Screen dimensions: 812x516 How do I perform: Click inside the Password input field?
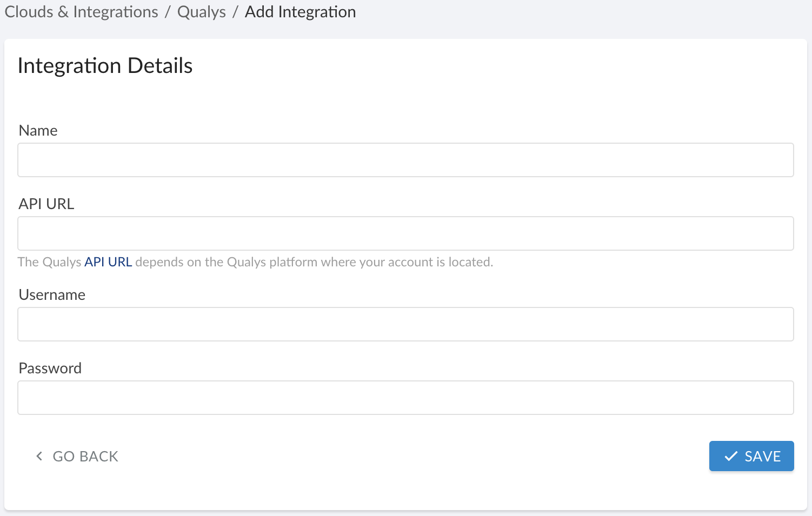[405, 398]
